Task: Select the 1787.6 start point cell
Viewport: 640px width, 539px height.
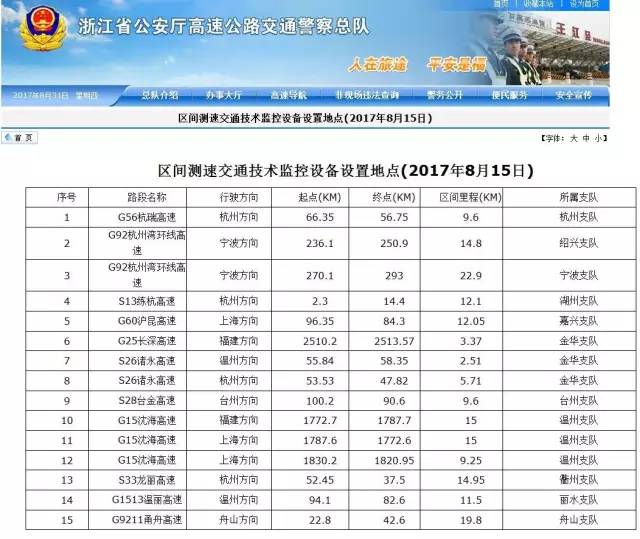Action: (x=310, y=441)
